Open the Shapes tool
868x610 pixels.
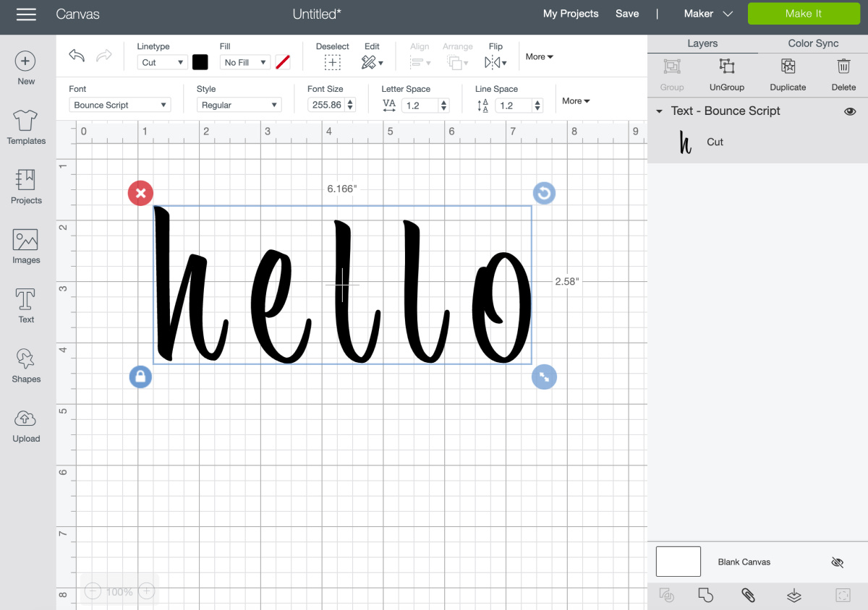coord(25,366)
